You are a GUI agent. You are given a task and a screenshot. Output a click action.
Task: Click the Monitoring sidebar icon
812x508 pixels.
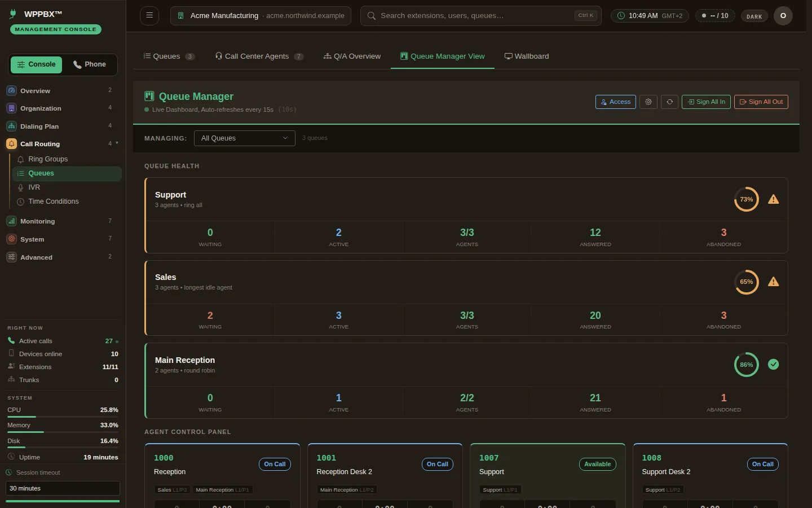11,221
